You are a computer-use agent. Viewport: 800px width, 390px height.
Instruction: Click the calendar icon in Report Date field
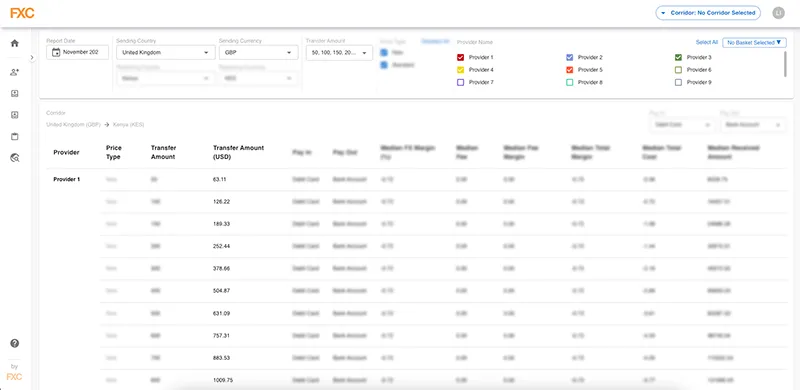point(56,52)
